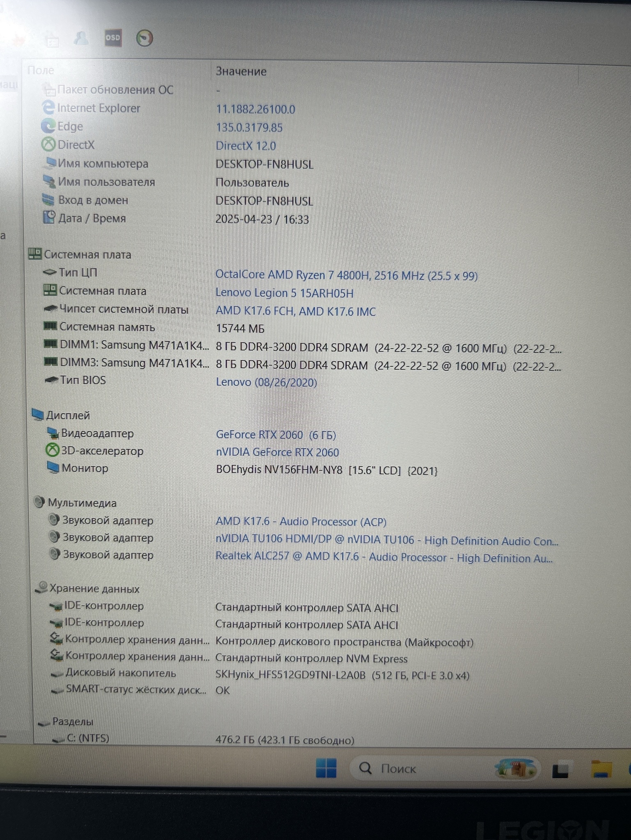Open the widgets icon beside taskbar search
Viewport: 631px width, 840px height.
[517, 768]
